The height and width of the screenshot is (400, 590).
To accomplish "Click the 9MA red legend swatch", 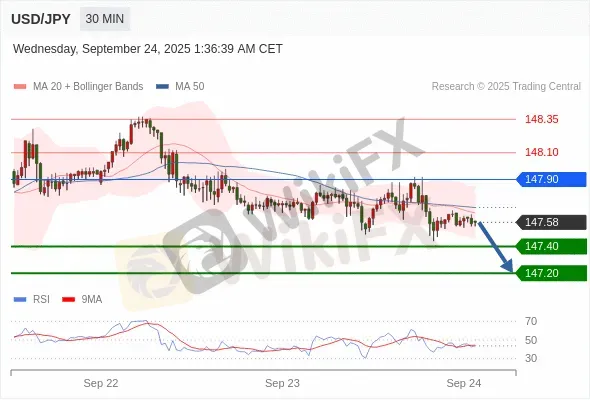I will pos(68,300).
